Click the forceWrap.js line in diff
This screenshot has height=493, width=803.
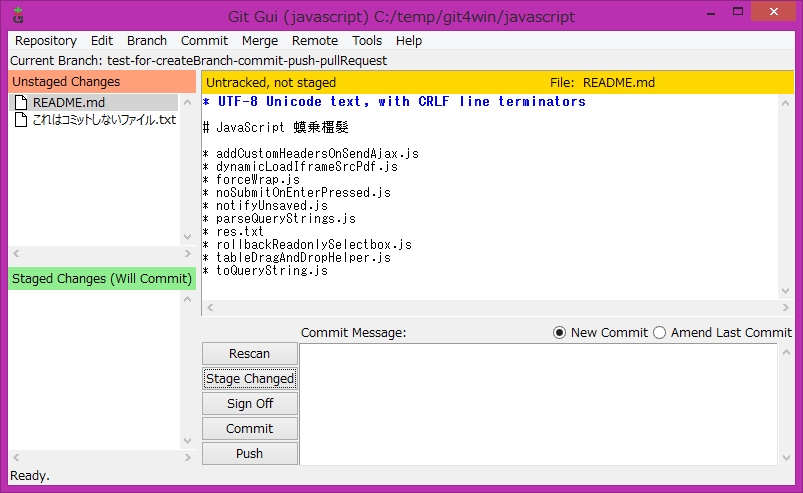[251, 180]
